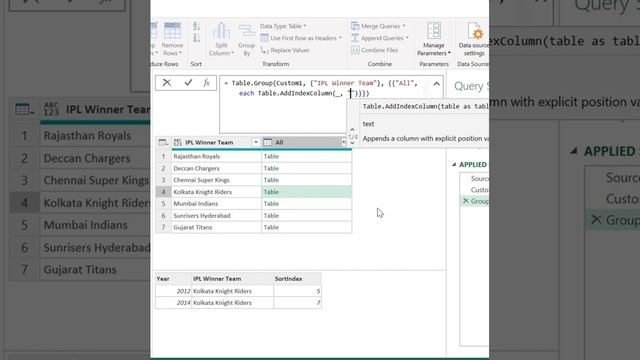Screen dimensions: 640x360
Task: Collapse the APPLIED steps section triangle
Action: [454, 164]
